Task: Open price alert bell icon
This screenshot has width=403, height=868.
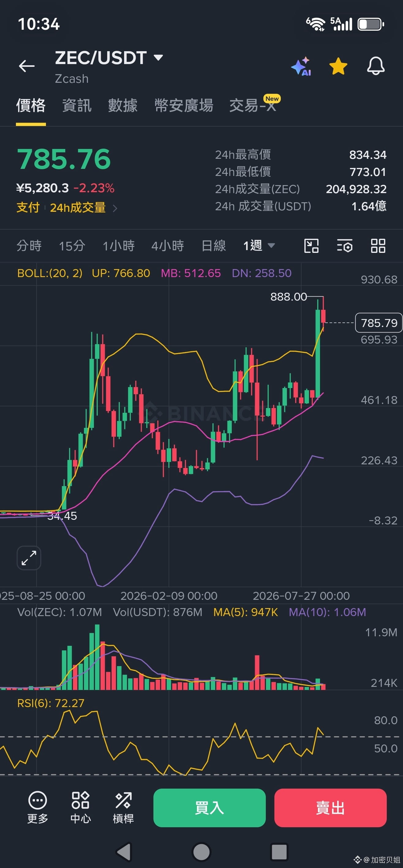Action: pyautogui.click(x=375, y=66)
